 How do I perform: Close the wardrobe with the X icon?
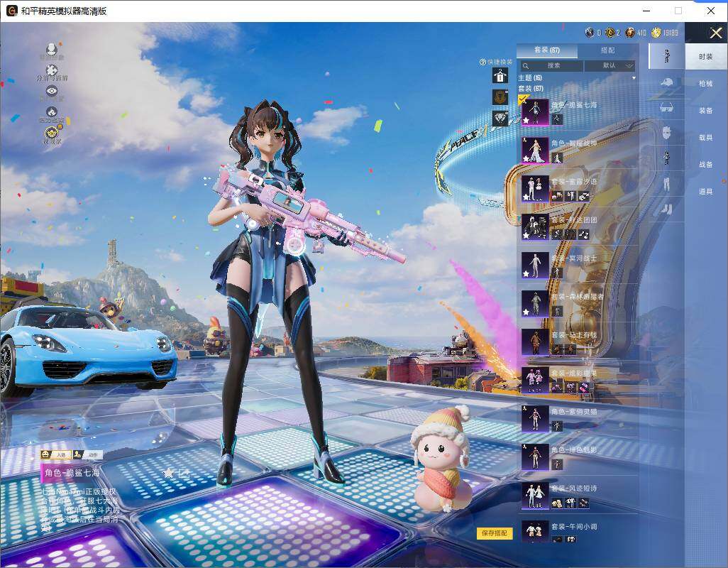(x=715, y=33)
